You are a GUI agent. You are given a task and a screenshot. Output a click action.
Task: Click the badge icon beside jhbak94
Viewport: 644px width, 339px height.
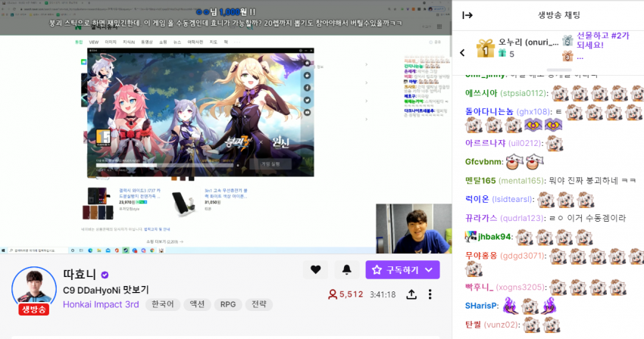(470, 237)
